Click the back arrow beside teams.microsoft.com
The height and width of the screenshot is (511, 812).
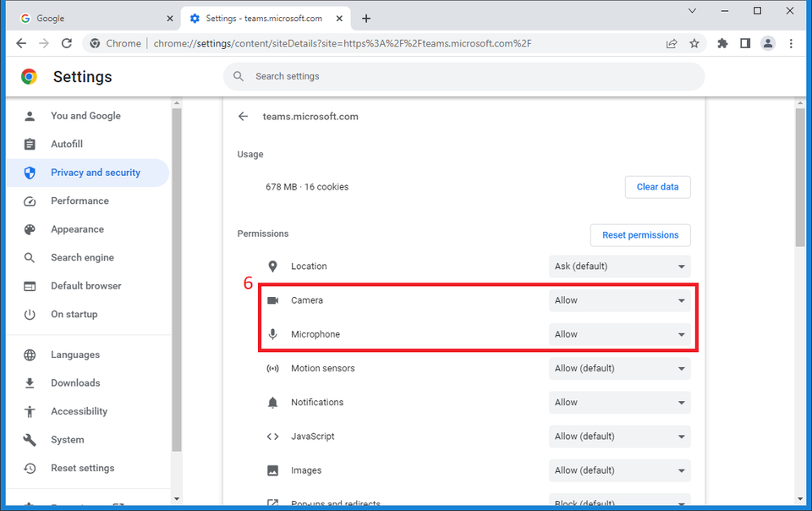pos(244,117)
